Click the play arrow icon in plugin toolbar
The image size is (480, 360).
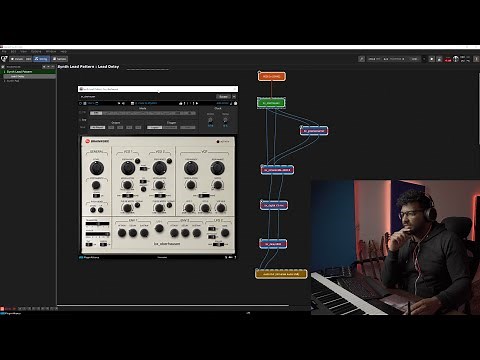pos(197,103)
